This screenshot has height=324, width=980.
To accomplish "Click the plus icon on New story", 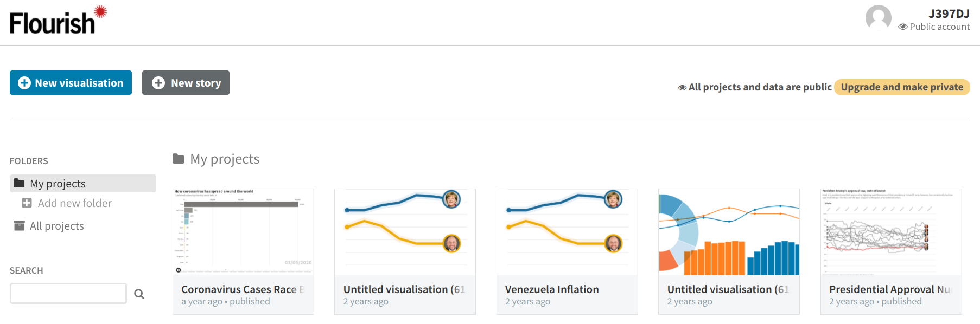I will pos(158,83).
